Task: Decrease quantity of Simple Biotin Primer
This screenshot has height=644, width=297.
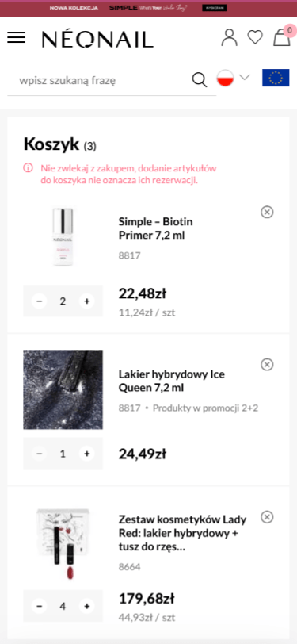Action: [x=39, y=301]
